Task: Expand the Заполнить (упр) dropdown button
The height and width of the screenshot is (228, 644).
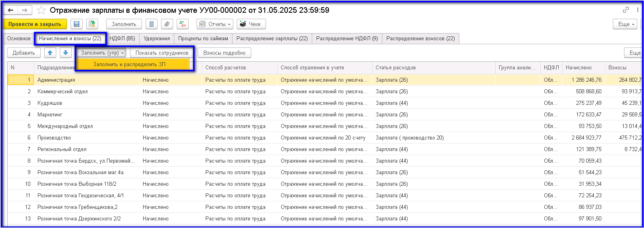Action: [x=102, y=53]
